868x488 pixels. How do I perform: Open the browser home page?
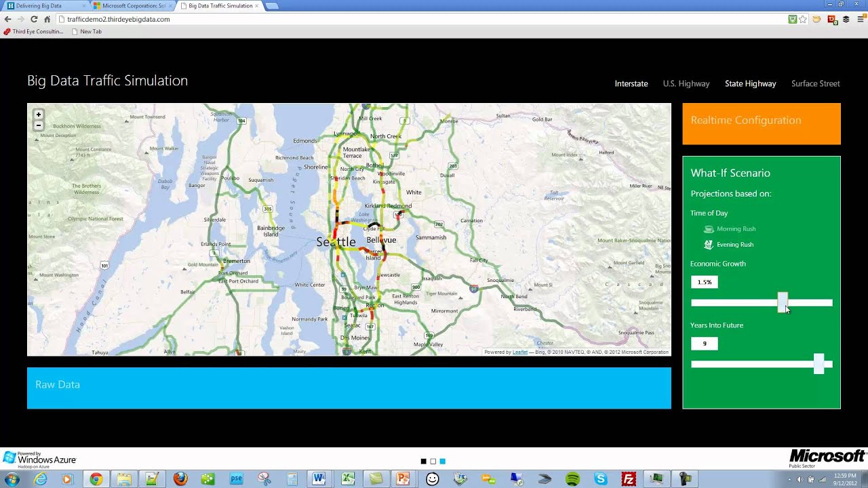click(47, 20)
